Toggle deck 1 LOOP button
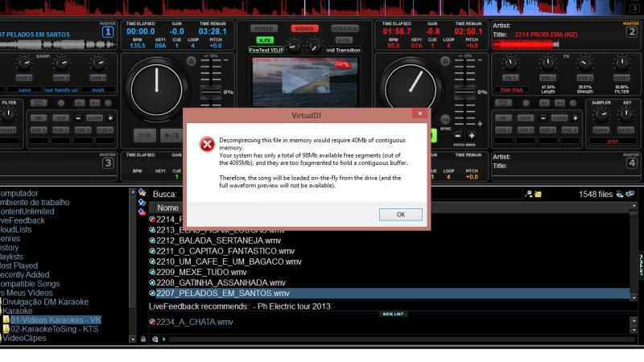The image size is (644, 362). [94, 118]
